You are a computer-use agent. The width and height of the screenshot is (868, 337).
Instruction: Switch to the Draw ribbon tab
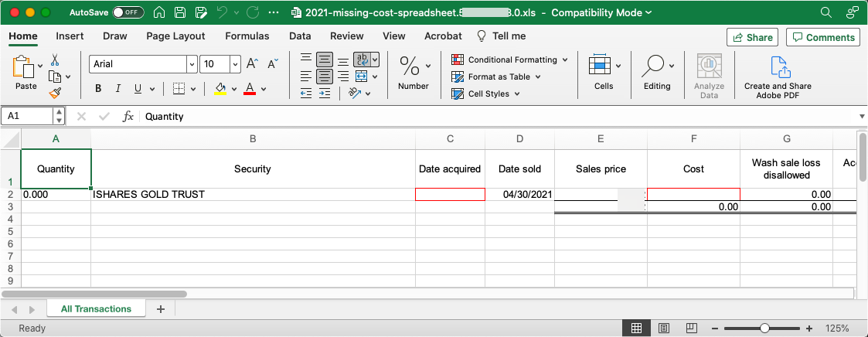114,36
